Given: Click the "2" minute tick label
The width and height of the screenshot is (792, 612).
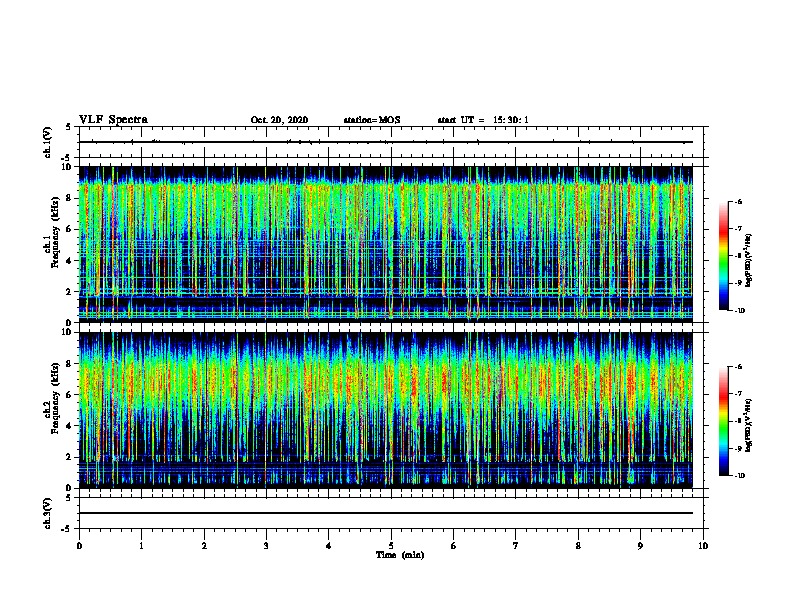Looking at the screenshot, I should [204, 546].
